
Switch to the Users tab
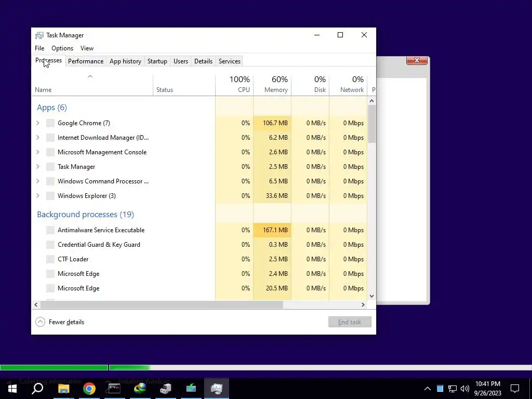tap(180, 61)
